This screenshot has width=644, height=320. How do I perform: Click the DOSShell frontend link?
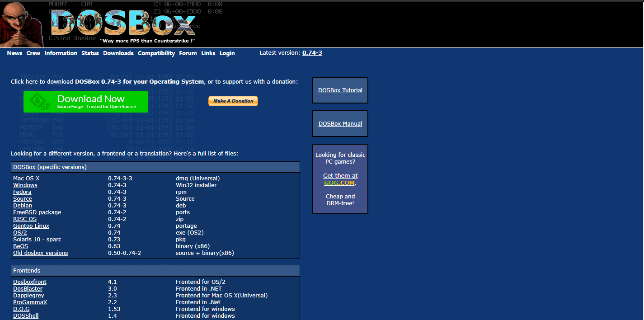pos(25,315)
